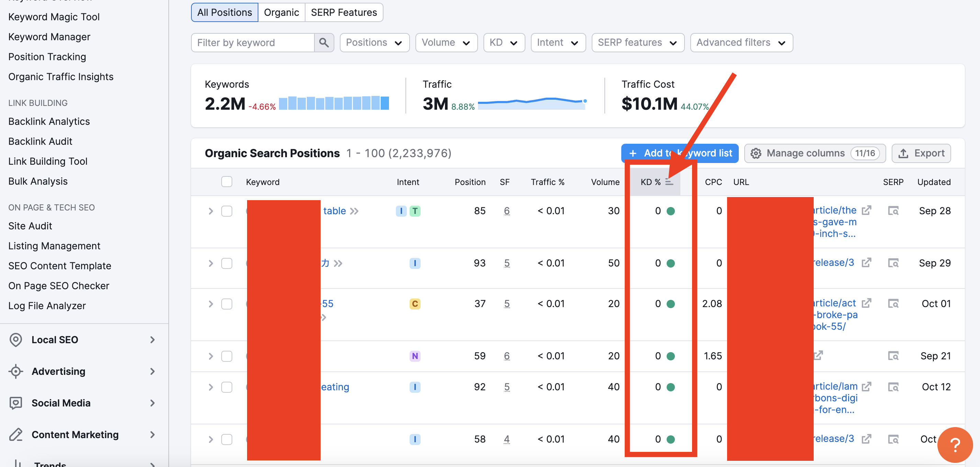Click the Add to keyword list button
980x467 pixels.
(679, 153)
